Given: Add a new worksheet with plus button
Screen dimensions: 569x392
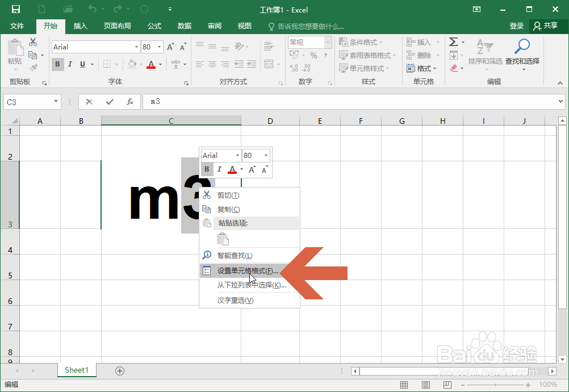Looking at the screenshot, I should point(119,370).
